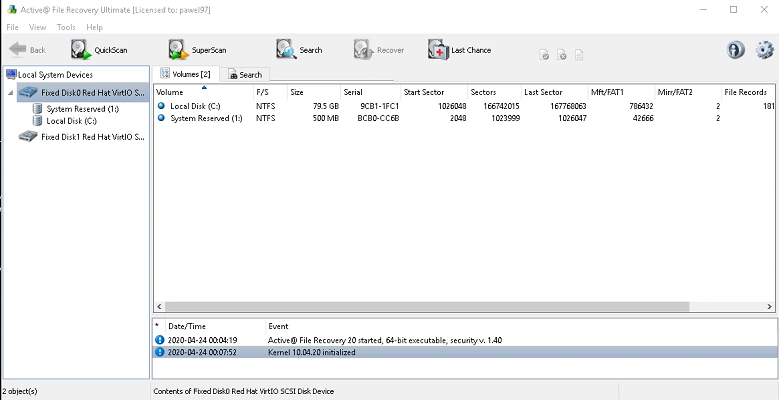This screenshot has height=400, width=779.
Task: Open the Tools menu
Action: (66, 27)
